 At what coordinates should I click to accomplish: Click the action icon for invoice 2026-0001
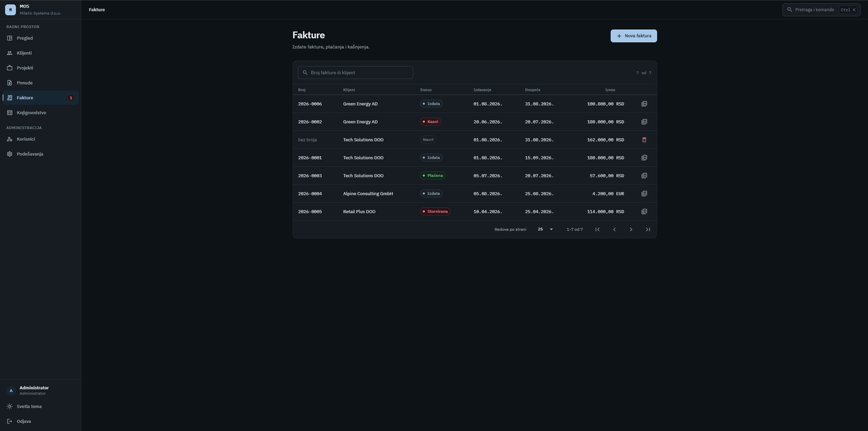tap(644, 158)
